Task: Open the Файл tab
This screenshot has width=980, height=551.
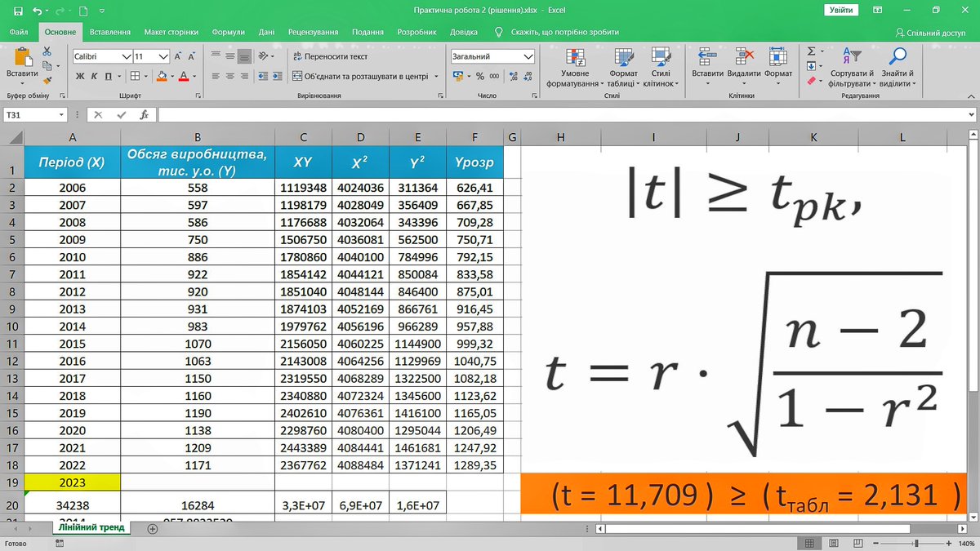Action: (x=19, y=32)
